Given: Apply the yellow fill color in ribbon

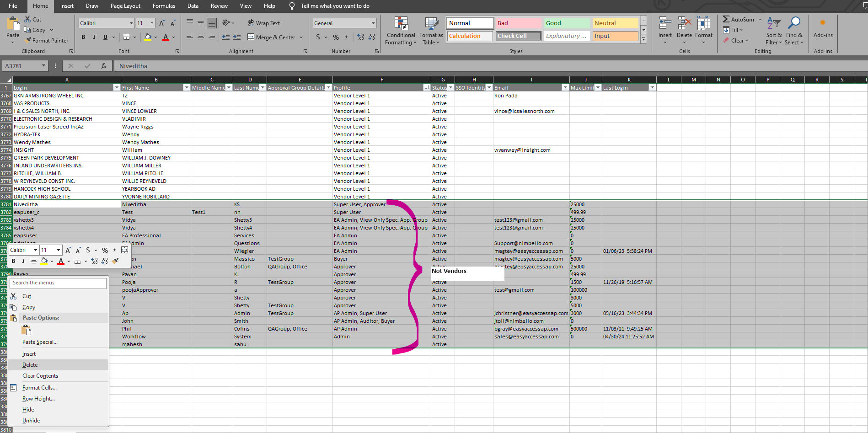Looking at the screenshot, I should click(148, 37).
